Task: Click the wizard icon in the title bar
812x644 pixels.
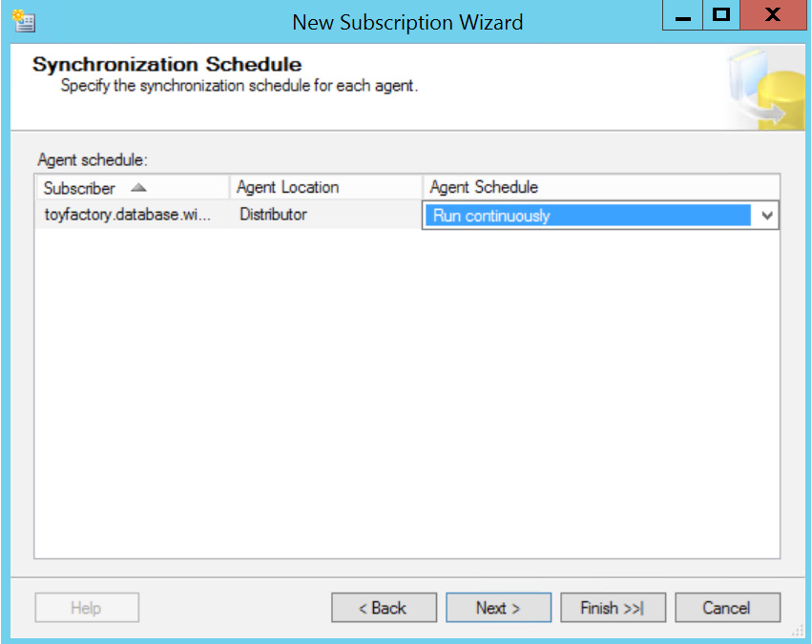Action: coord(23,21)
